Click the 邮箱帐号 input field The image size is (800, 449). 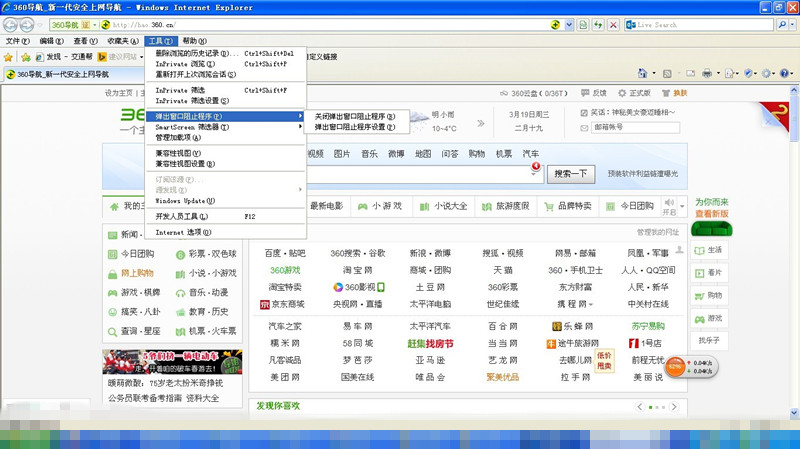click(635, 127)
